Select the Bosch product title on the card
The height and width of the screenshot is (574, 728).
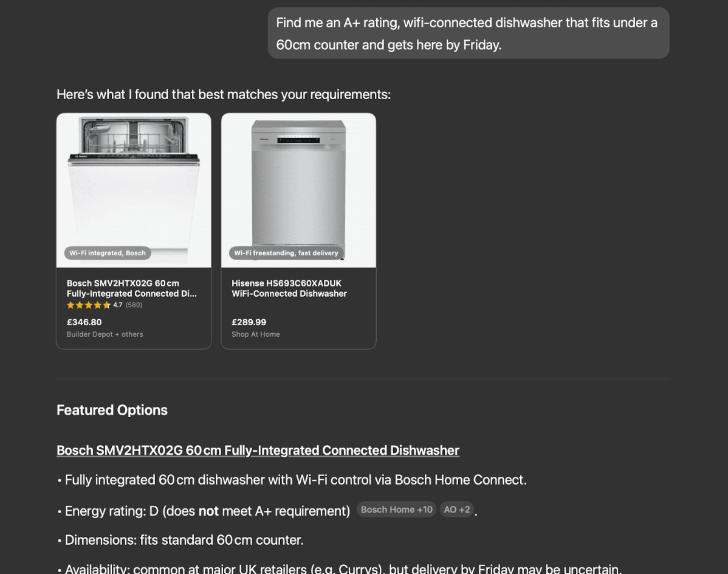[131, 288]
